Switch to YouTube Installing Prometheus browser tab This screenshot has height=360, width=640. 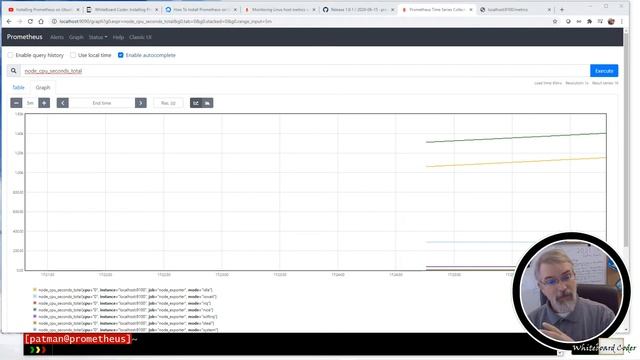point(43,9)
